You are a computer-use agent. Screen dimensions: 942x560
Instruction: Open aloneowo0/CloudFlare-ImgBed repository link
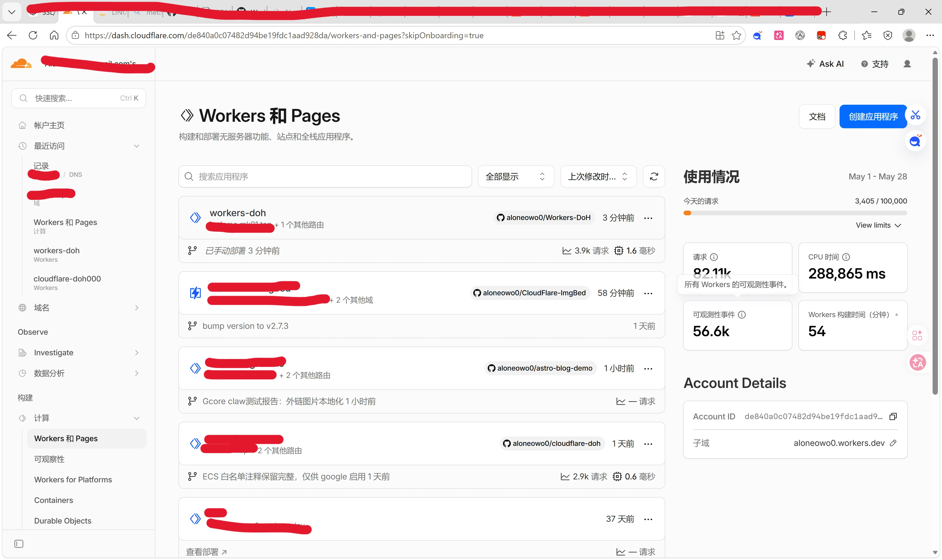(x=530, y=293)
